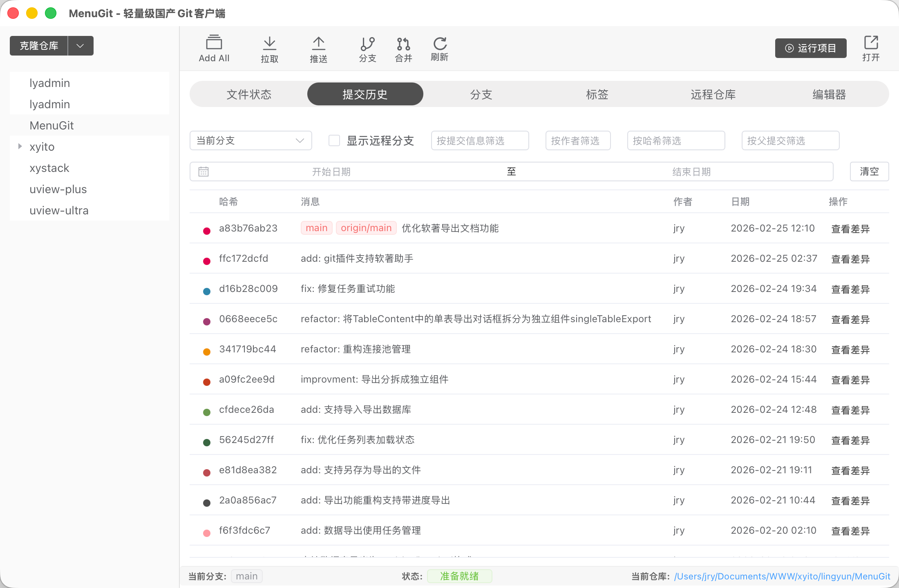The height and width of the screenshot is (588, 899).
Task: Click the 运行项目 button
Action: (811, 48)
